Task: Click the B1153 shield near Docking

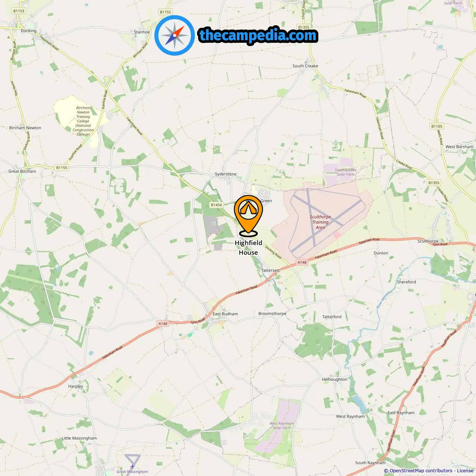Action: point(19,11)
